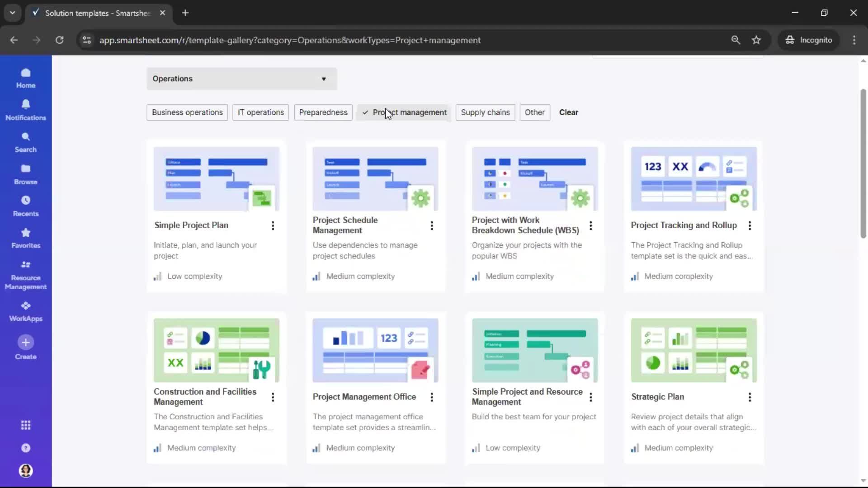This screenshot has height=488, width=868.
Task: Enable the Supply chains filter
Action: pos(485,112)
